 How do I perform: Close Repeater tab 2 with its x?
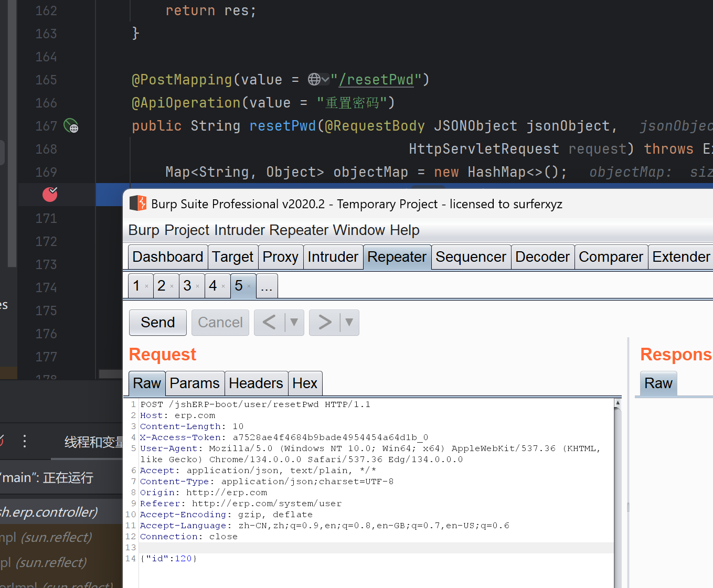pos(172,286)
